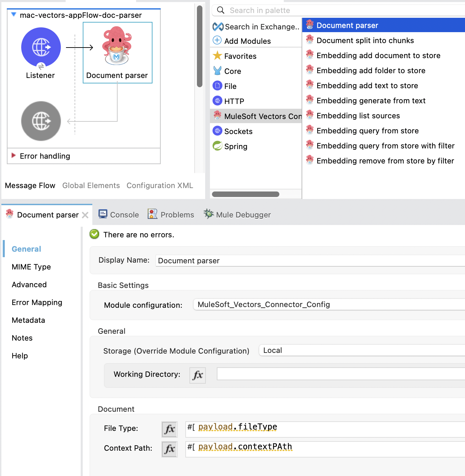Toggle fx expression for Working Directory
This screenshot has width=465, height=476.
(x=198, y=375)
